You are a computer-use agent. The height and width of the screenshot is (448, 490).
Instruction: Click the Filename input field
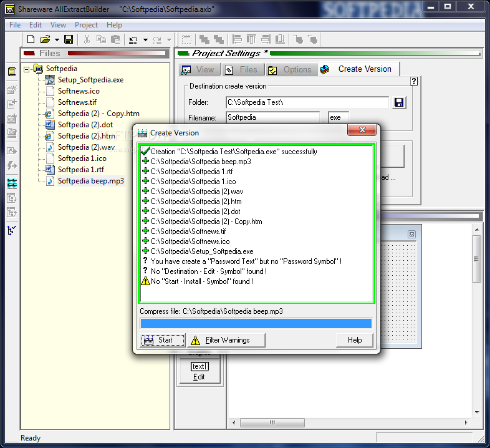pyautogui.click(x=272, y=117)
